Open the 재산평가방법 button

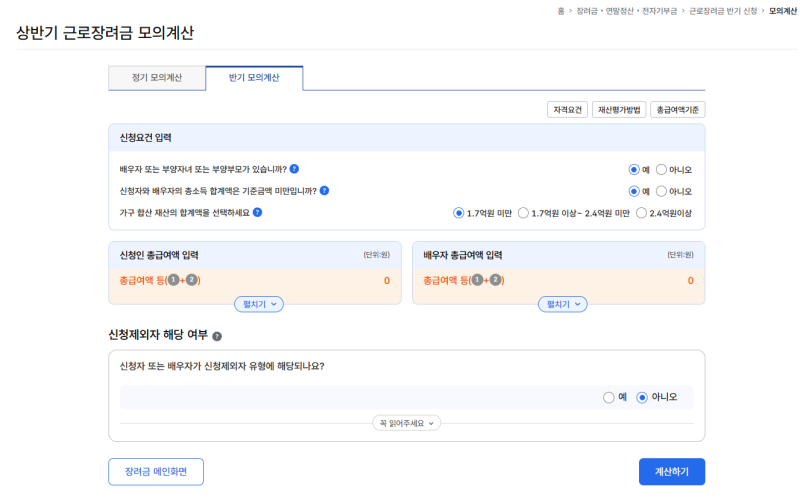[x=619, y=110]
